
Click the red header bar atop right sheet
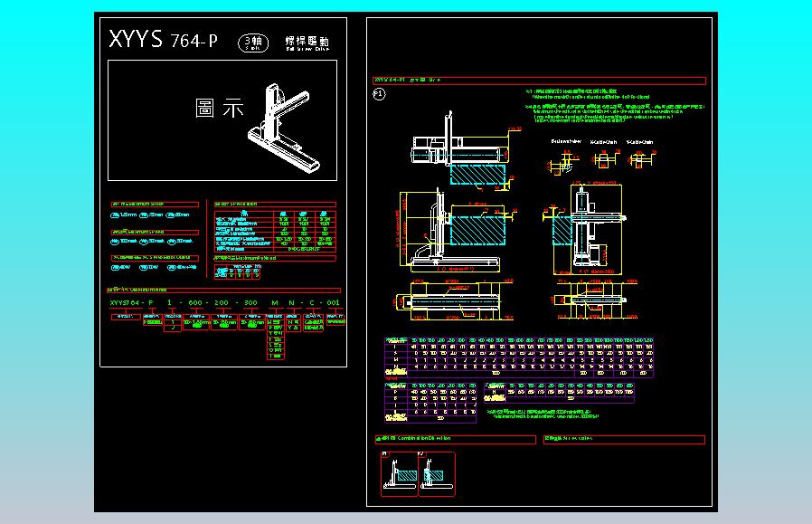539,81
